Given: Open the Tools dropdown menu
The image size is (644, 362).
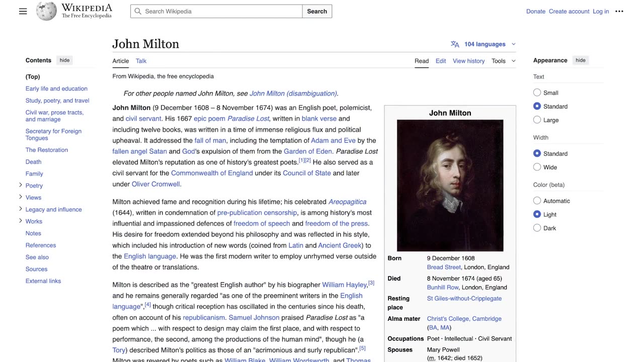Looking at the screenshot, I should (504, 61).
